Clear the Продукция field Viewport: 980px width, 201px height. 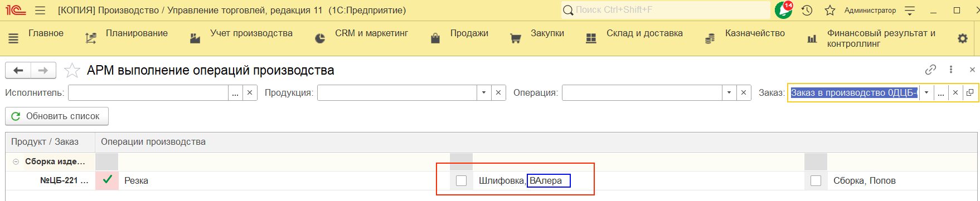pyautogui.click(x=498, y=93)
